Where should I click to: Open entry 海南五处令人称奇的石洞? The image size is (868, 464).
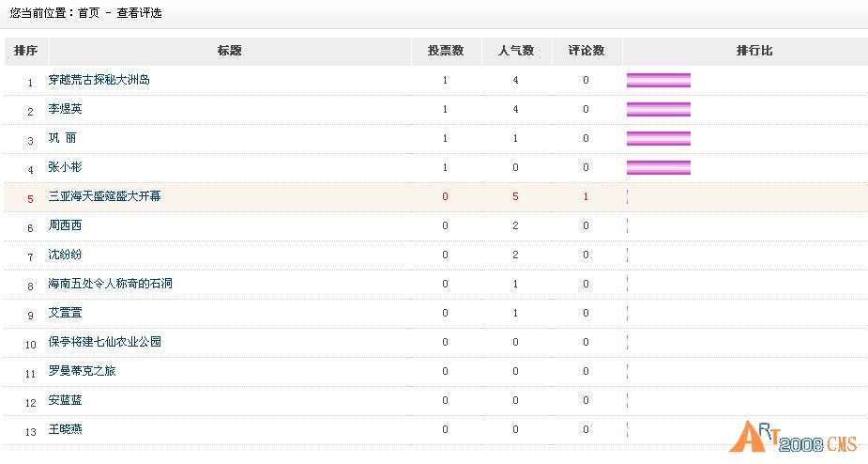(110, 284)
